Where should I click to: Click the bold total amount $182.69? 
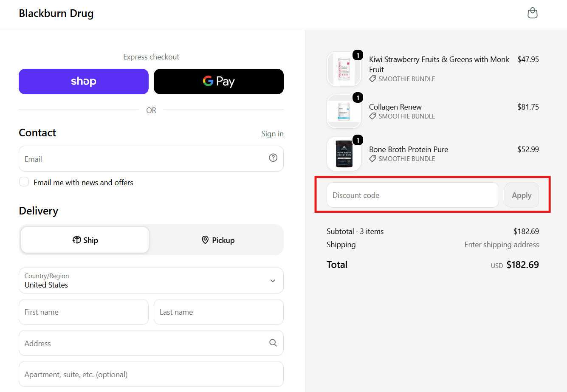click(522, 265)
